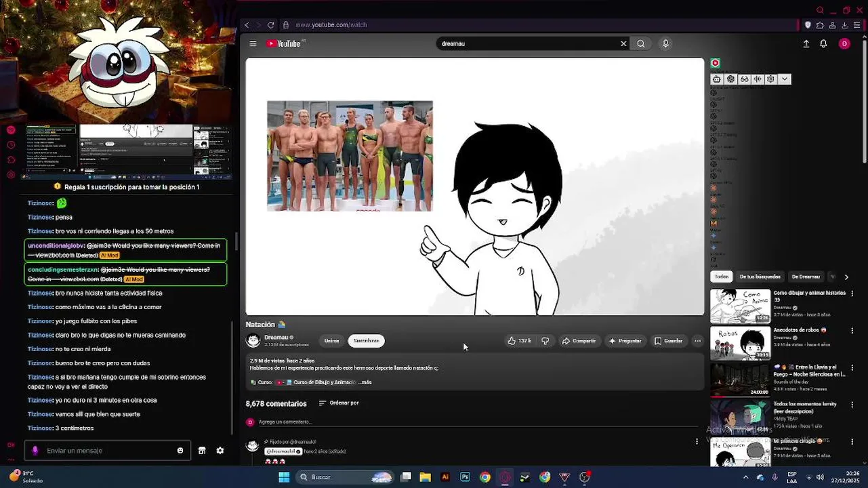Click the extension settings gear icon
The image size is (868, 488).
click(770, 79)
